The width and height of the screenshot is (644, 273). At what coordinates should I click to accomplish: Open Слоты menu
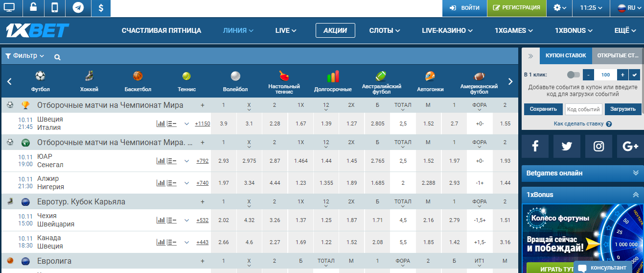385,30
